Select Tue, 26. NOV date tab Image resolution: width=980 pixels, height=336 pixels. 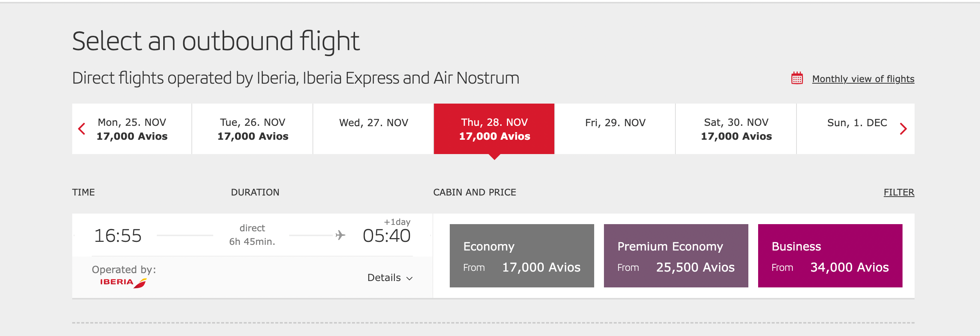pos(253,129)
